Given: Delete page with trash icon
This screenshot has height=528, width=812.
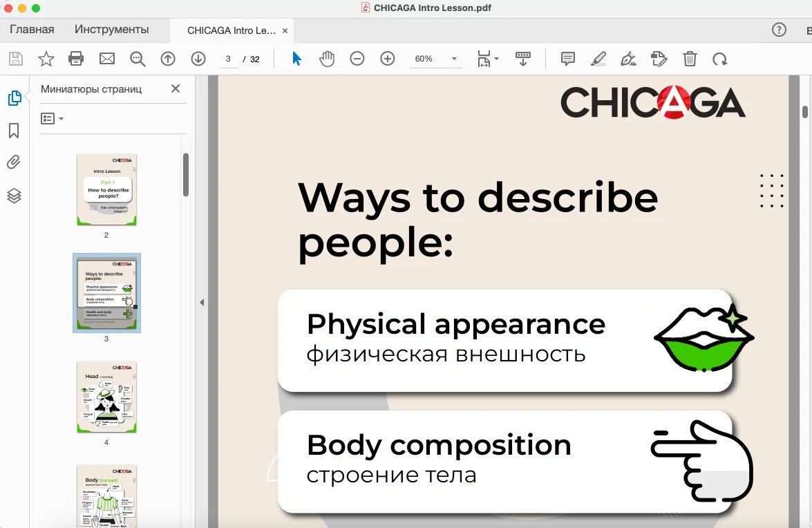Looking at the screenshot, I should click(x=690, y=59).
